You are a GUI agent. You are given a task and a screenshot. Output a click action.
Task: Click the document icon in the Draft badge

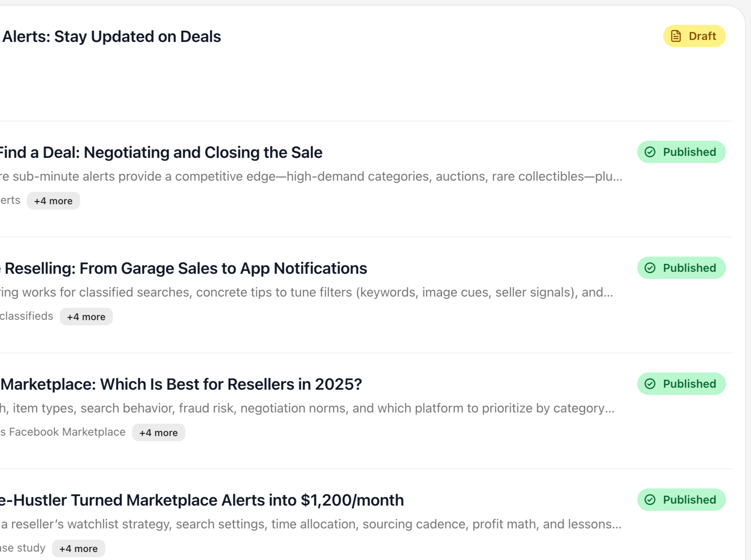676,36
